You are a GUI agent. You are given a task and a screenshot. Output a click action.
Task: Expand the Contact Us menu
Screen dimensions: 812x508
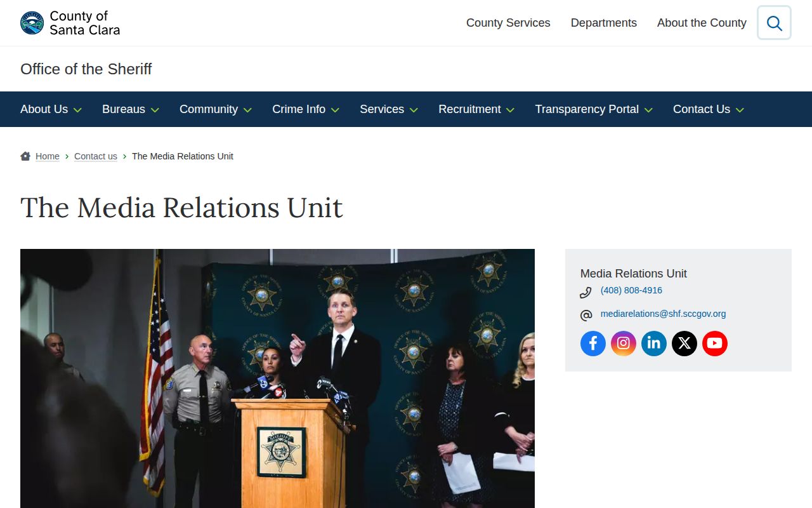click(709, 109)
